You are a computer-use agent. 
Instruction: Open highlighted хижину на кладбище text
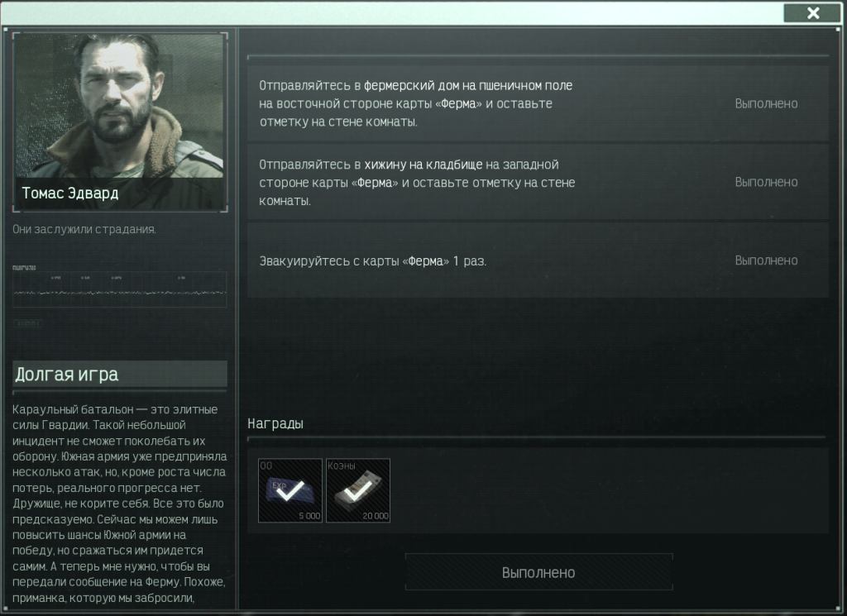[x=423, y=165]
